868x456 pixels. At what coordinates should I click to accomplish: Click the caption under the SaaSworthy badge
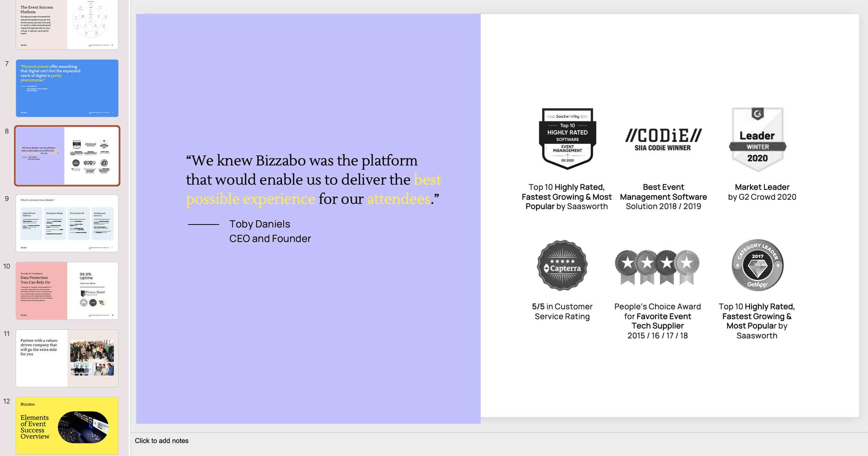pos(567,197)
